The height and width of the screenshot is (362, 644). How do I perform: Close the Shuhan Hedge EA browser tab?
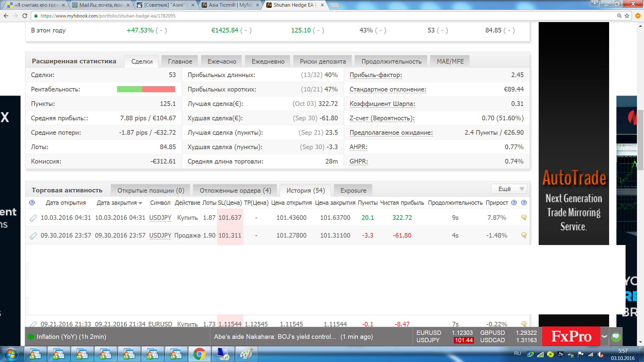pos(322,5)
